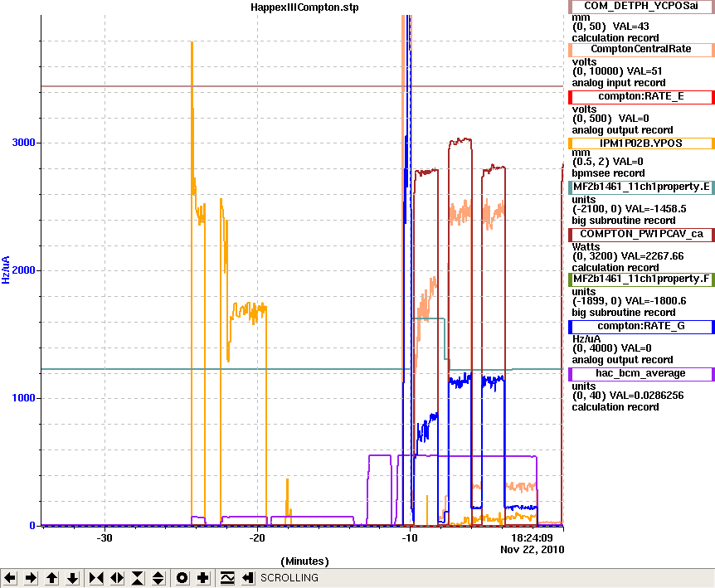Click the 'analog input record' description text
The width and height of the screenshot is (715, 588).
click(619, 83)
